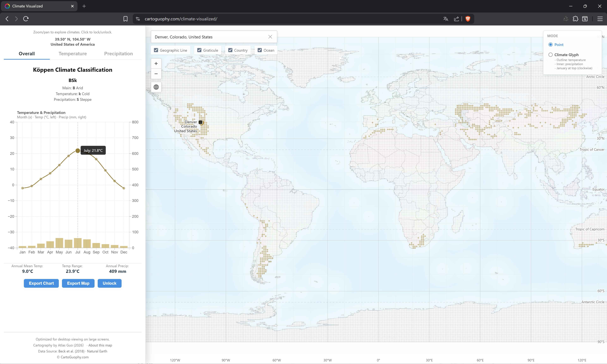The width and height of the screenshot is (607, 364).
Task: Open the browser menu
Action: [600, 19]
